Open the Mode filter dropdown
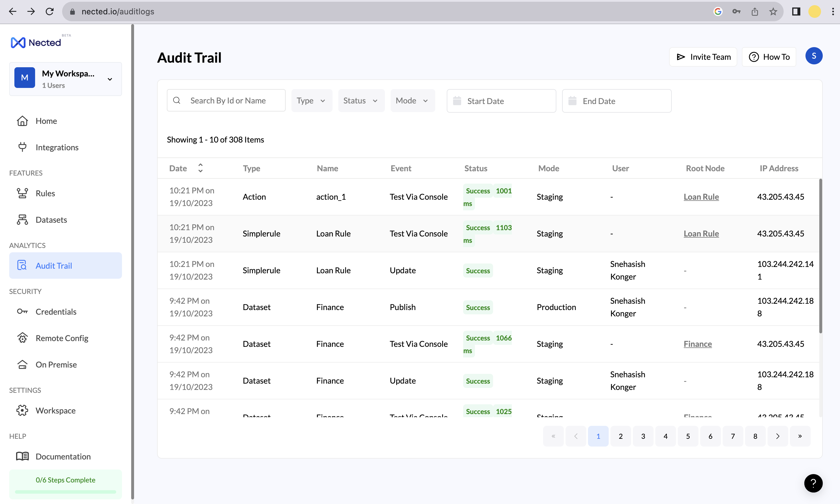 [x=412, y=101]
